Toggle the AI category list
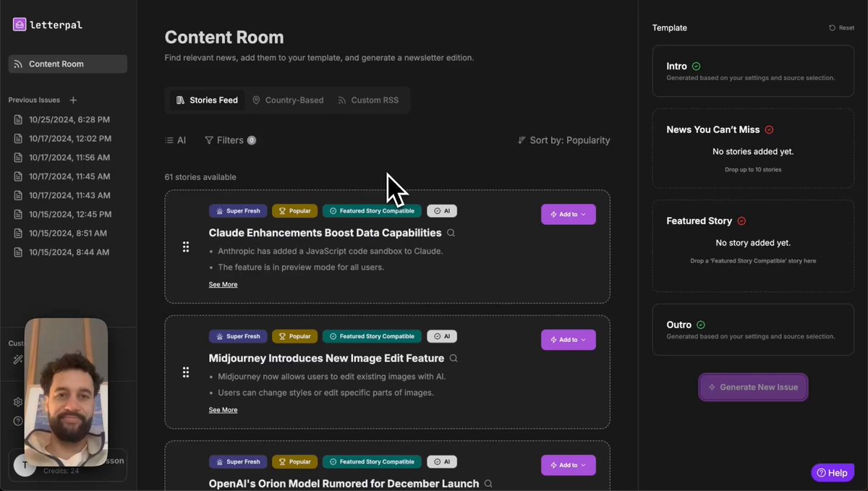Screen dimensions: 868x491 click(x=176, y=140)
